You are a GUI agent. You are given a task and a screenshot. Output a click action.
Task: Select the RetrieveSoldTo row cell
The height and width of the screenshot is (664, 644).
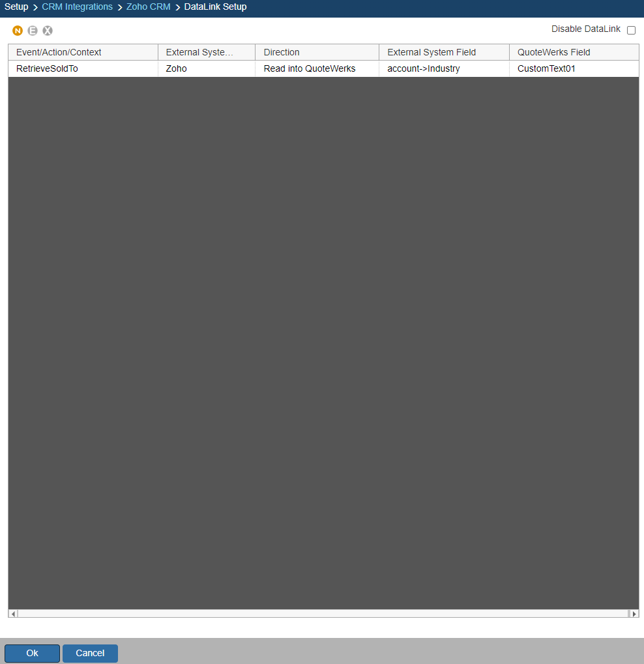click(x=83, y=68)
